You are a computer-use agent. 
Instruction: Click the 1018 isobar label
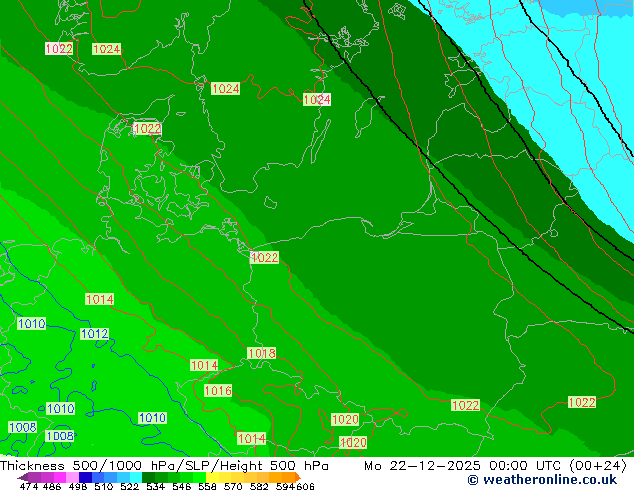pyautogui.click(x=262, y=353)
